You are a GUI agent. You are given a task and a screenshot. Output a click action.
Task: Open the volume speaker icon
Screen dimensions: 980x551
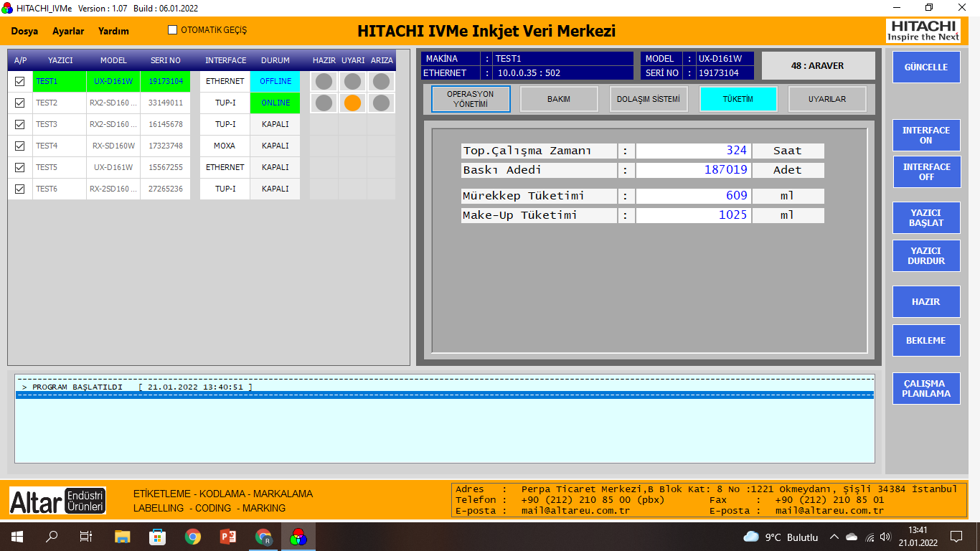coord(885,537)
